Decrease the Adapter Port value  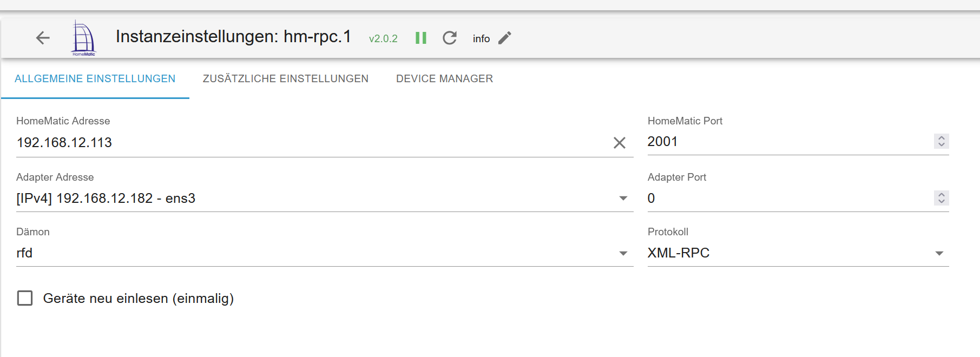[942, 201]
